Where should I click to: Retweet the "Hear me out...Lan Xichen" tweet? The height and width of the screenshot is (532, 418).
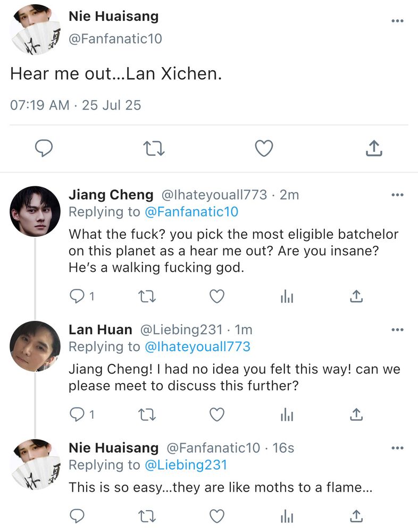154,148
